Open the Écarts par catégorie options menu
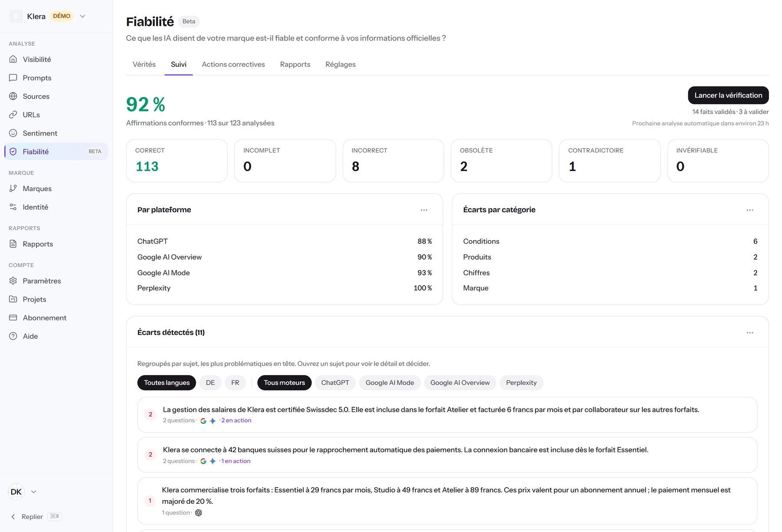Viewport: 782px width, 532px height. point(750,210)
